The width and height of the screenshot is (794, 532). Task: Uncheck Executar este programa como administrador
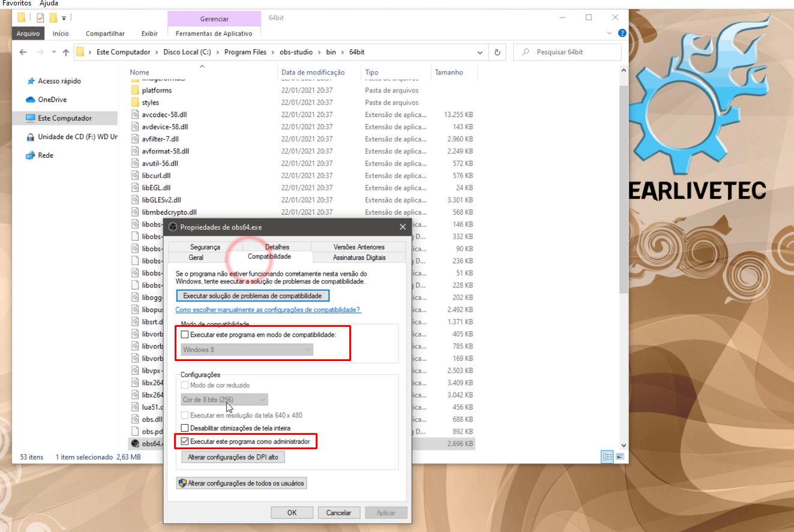pos(185,441)
